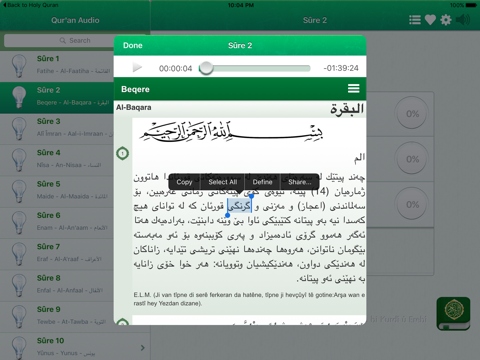Open settings with the gear icon
The width and height of the screenshot is (480, 360).
[x=446, y=20]
